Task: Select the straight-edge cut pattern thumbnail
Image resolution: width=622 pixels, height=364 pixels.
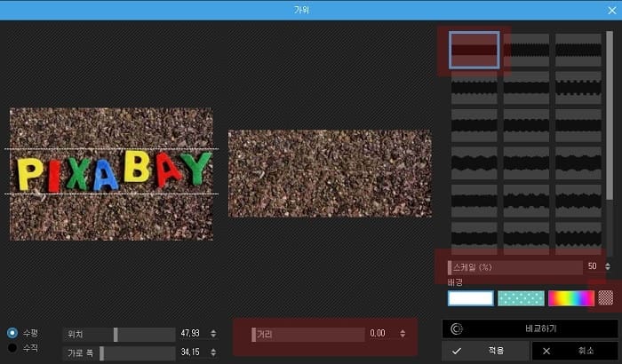Action: point(474,50)
